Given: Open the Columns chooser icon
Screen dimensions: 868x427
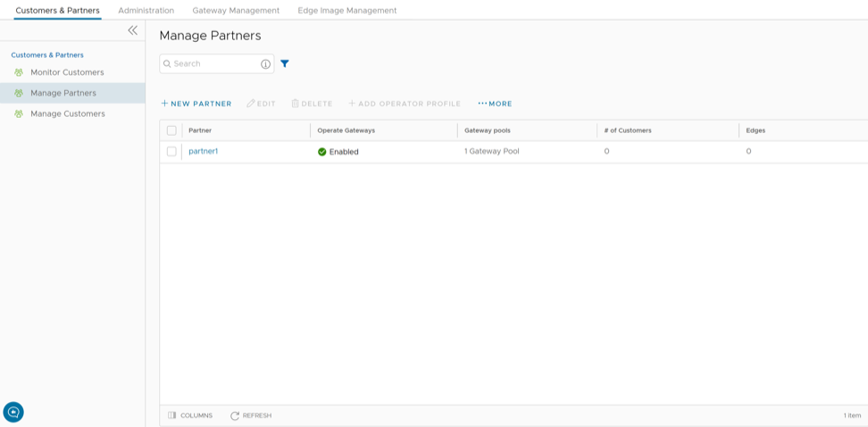Looking at the screenshot, I should coord(172,415).
